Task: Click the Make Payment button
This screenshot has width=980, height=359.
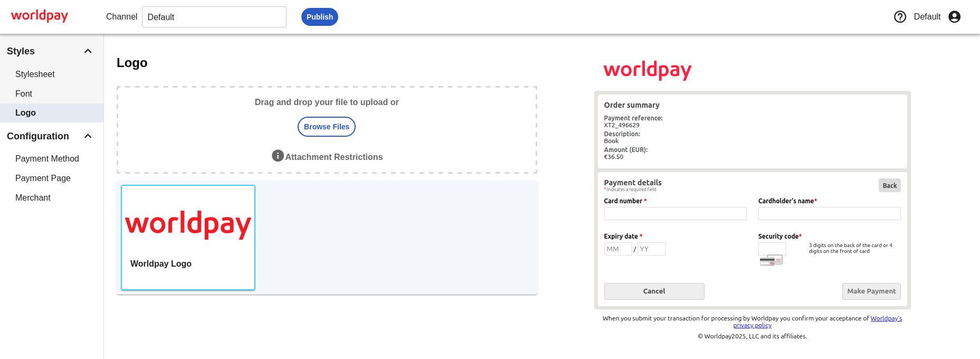Action: pyautogui.click(x=871, y=291)
